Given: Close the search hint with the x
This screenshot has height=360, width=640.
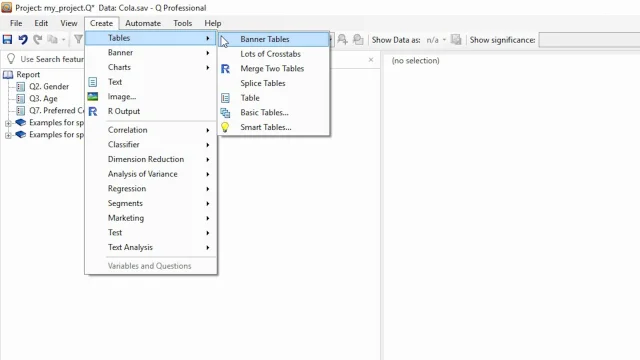Looking at the screenshot, I should pyautogui.click(x=371, y=60).
